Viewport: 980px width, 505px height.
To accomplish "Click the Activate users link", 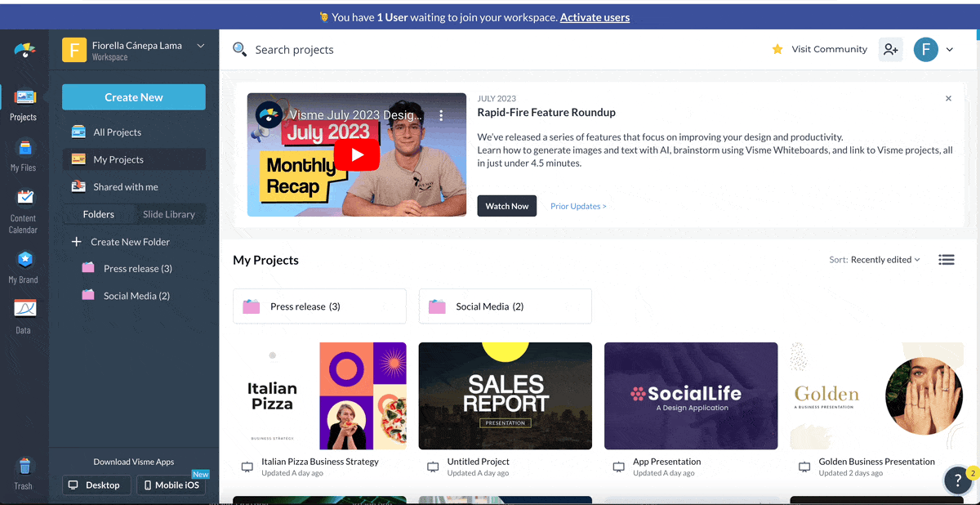I will tap(595, 17).
